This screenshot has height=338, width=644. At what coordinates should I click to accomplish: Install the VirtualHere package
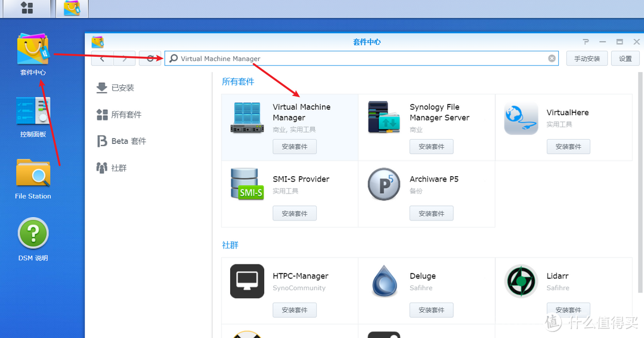pos(568,146)
